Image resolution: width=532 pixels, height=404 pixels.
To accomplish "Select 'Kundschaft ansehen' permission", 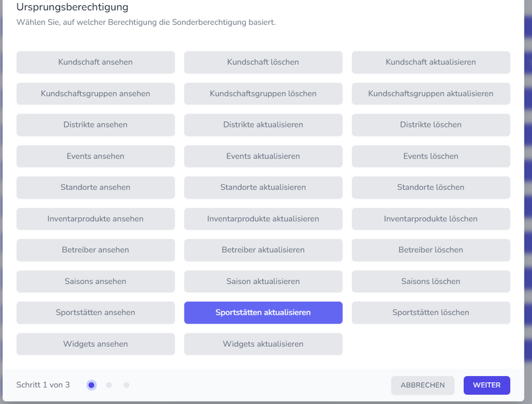I will tap(95, 62).
